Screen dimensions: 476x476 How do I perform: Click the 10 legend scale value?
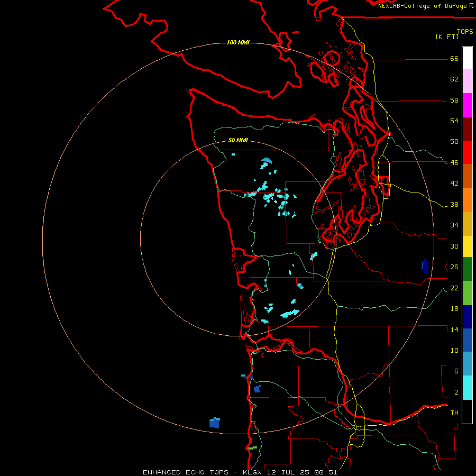coord(454,350)
